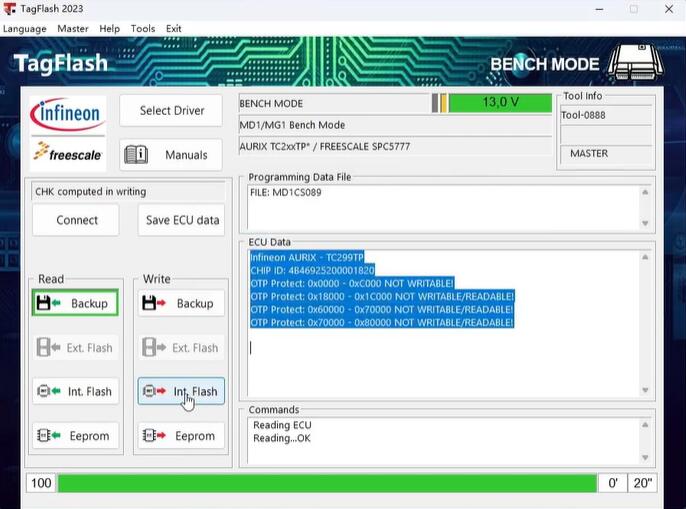Click the green progress bar at bottom
This screenshot has width=686, height=509.
[x=327, y=483]
